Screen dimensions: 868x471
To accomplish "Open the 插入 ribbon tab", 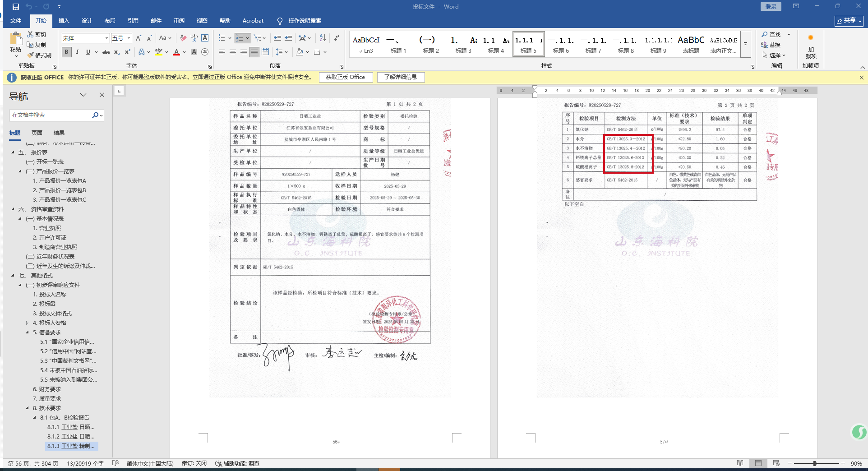I will [x=64, y=21].
